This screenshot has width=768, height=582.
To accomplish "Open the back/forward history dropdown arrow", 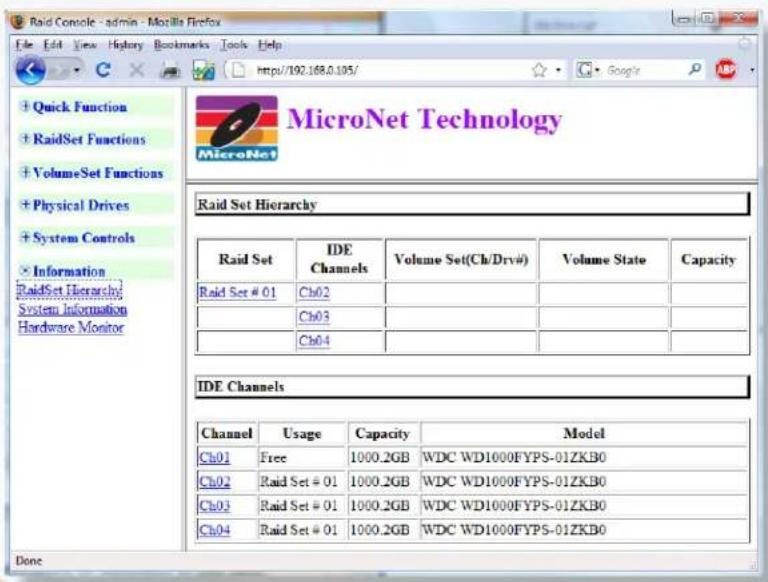I will pyautogui.click(x=77, y=71).
